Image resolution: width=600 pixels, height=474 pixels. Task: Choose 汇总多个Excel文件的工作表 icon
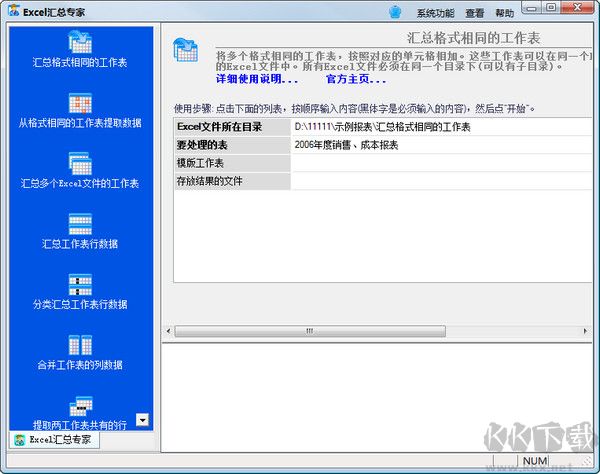point(80,163)
